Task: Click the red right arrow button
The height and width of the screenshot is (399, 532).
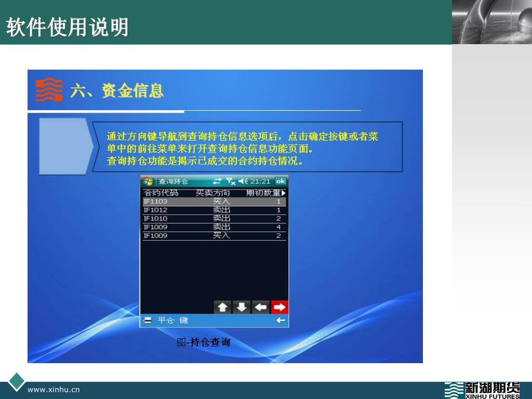Action: (x=279, y=307)
